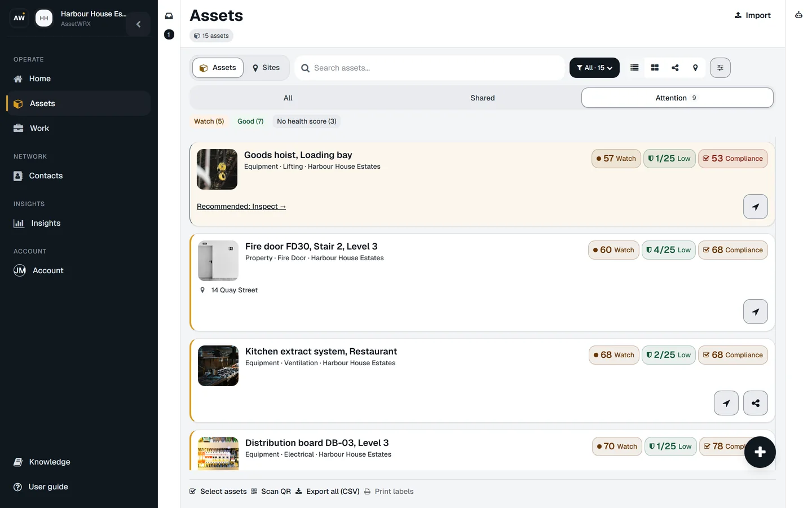
Task: Click Select assets at the bottom
Action: (218, 492)
